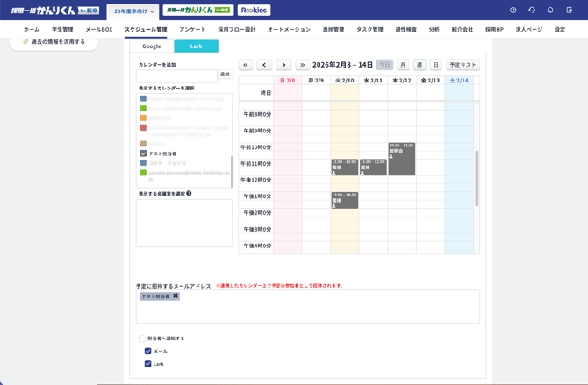Image resolution: width=588 pixels, height=385 pixels.
Task: Click the 追加 button to add calendar
Action: [x=225, y=75]
